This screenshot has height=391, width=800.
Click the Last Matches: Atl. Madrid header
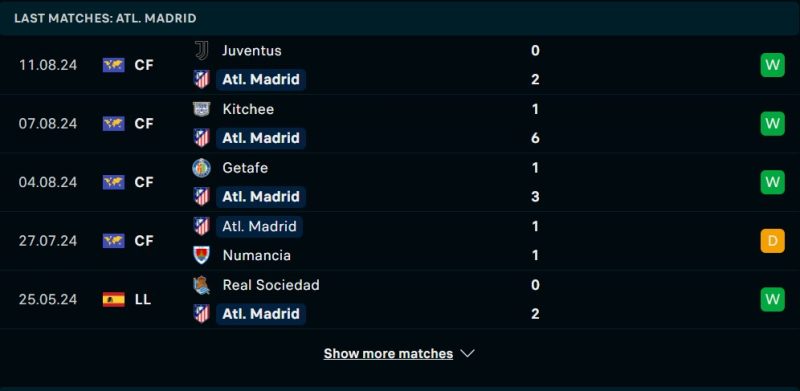105,18
